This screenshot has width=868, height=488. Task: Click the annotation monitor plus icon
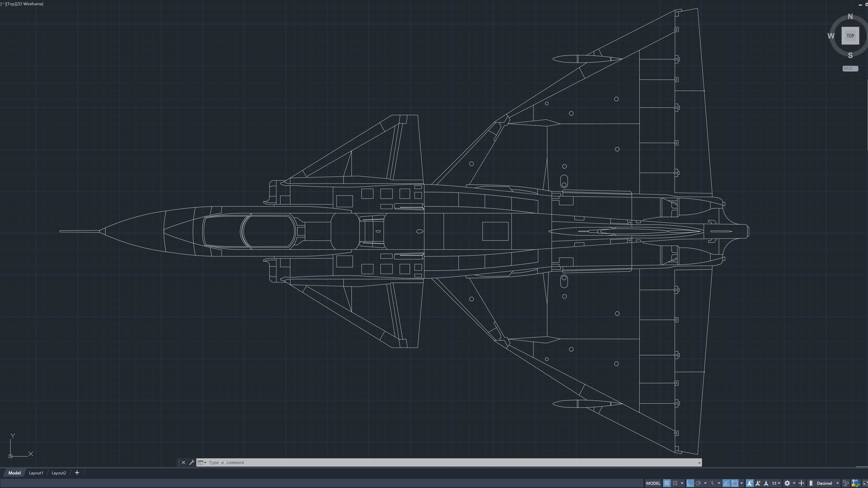tap(801, 483)
